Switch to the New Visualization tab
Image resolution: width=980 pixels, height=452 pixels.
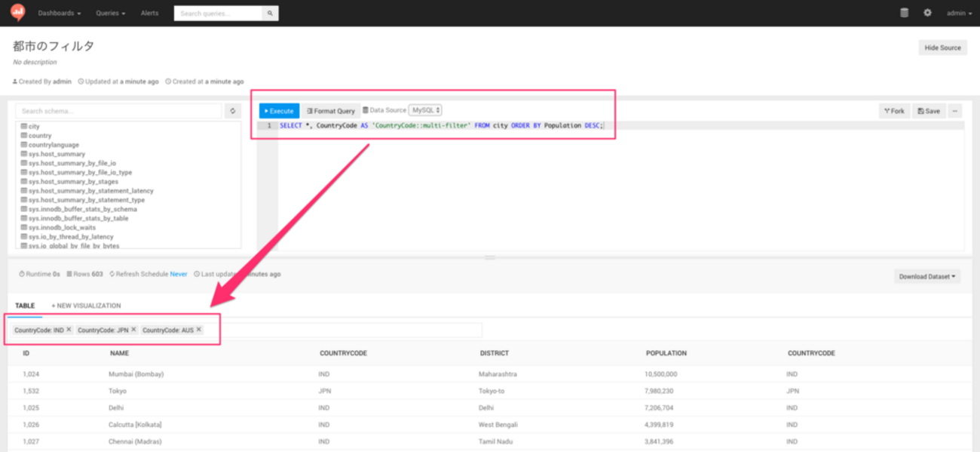click(86, 306)
